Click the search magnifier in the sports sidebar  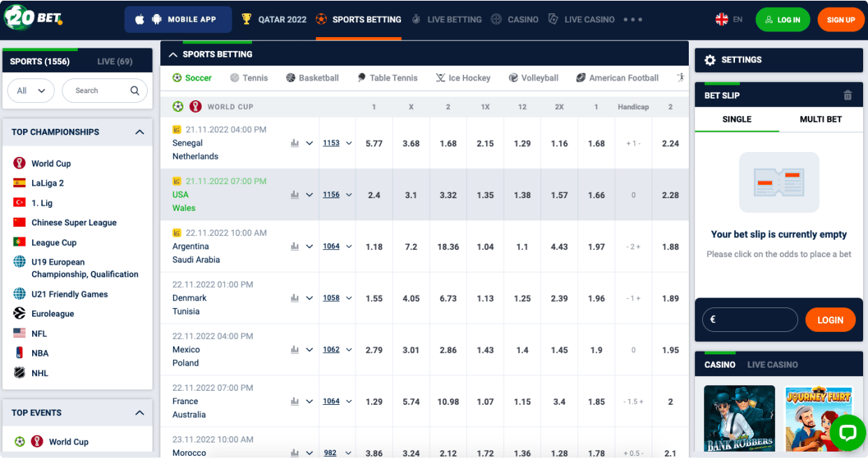[135, 90]
